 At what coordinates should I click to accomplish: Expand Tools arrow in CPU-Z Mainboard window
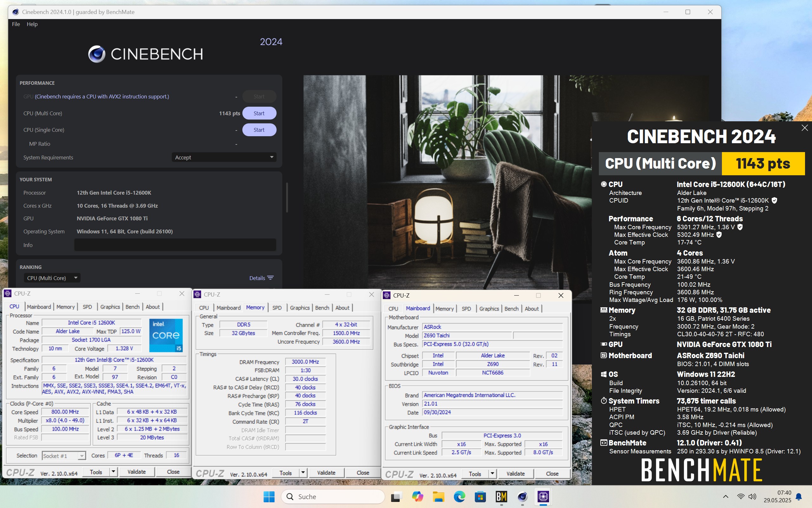tap(492, 474)
